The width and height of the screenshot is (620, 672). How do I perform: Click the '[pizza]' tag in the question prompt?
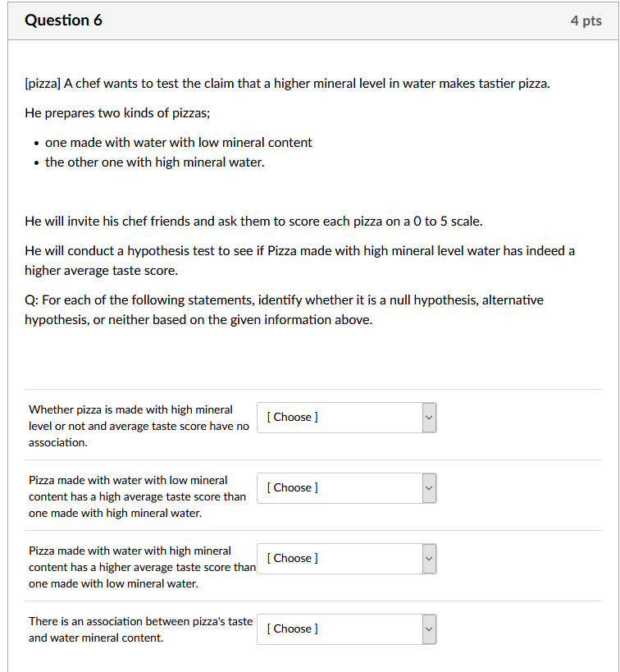pos(43,83)
